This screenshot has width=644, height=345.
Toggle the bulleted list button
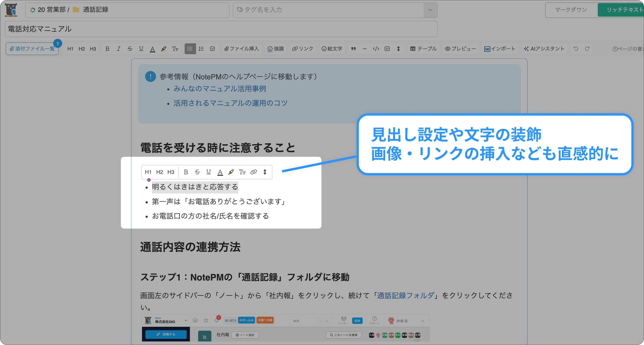point(190,49)
